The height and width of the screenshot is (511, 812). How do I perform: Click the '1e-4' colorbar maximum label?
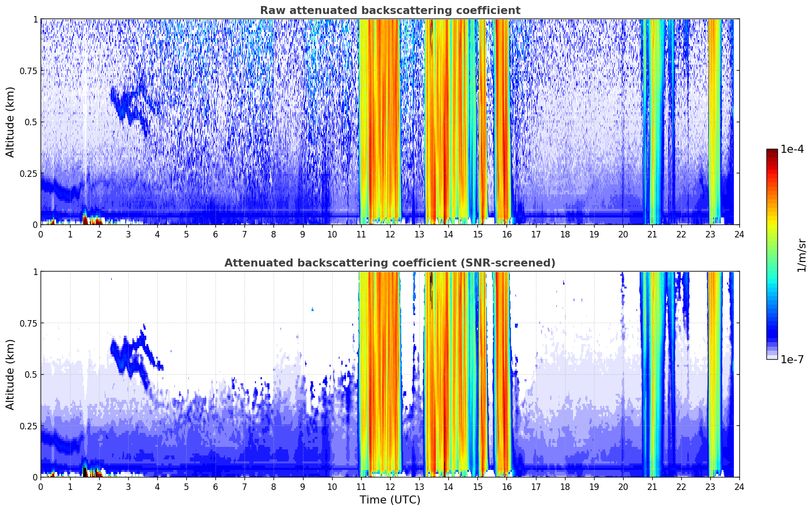792,149
